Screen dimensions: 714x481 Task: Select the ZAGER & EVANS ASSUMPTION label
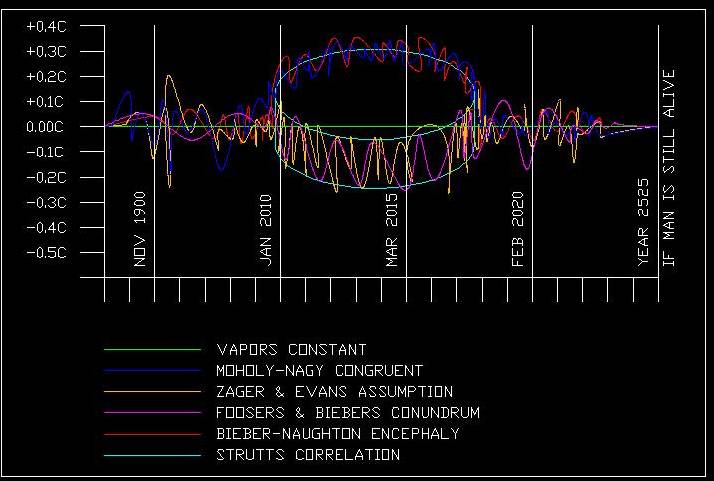coord(334,392)
